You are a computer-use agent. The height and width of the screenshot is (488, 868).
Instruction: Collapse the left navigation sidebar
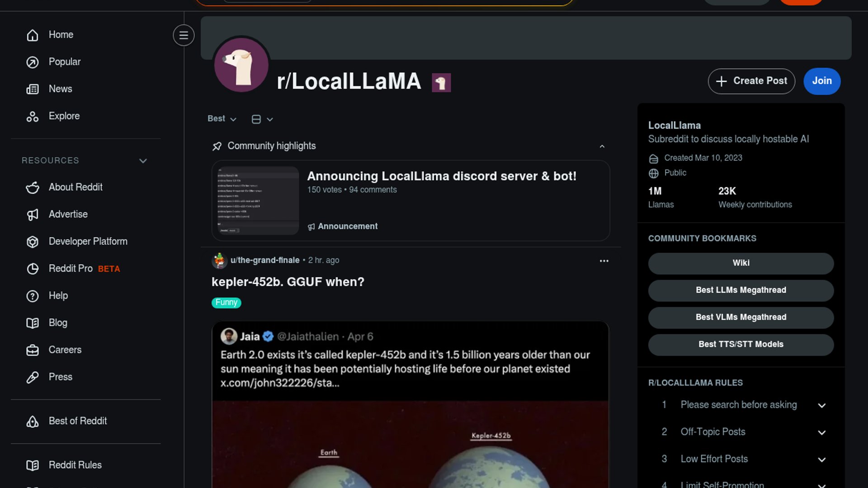click(x=184, y=35)
